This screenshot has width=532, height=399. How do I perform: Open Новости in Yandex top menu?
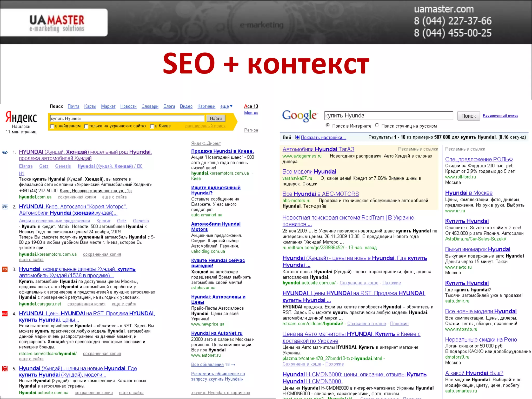tap(128, 106)
